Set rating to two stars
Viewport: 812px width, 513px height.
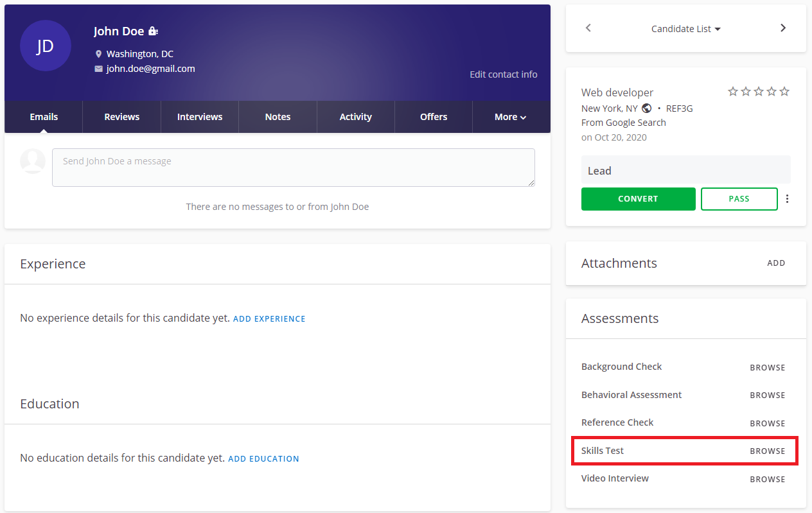(x=746, y=92)
